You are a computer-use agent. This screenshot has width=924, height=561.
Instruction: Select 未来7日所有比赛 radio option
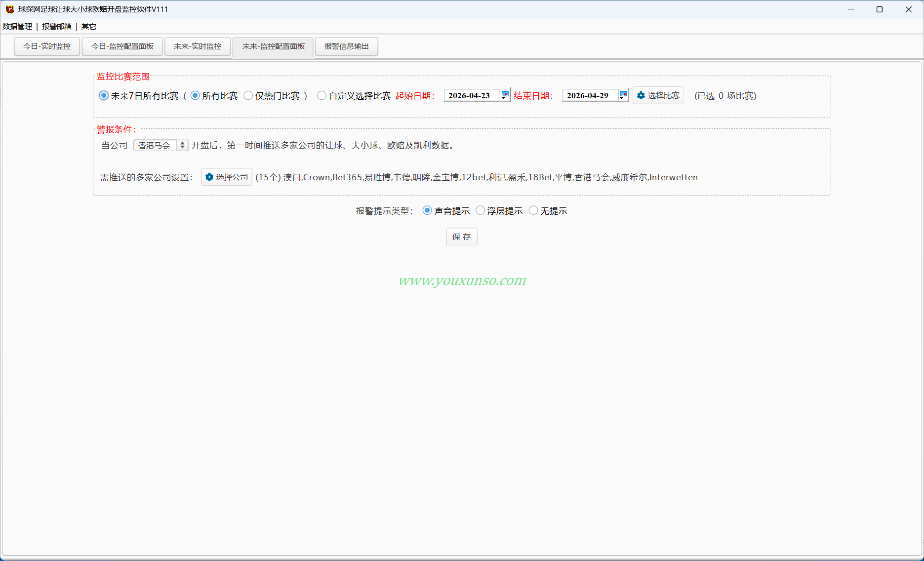[104, 96]
